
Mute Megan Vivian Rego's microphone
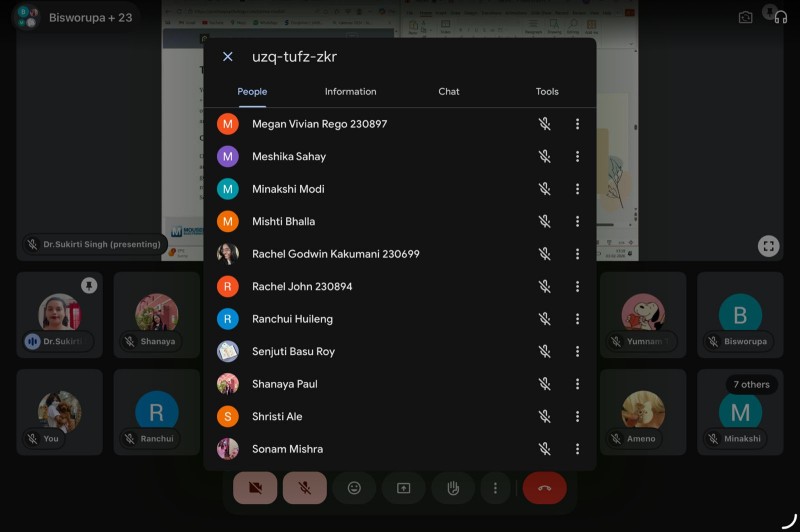point(545,124)
